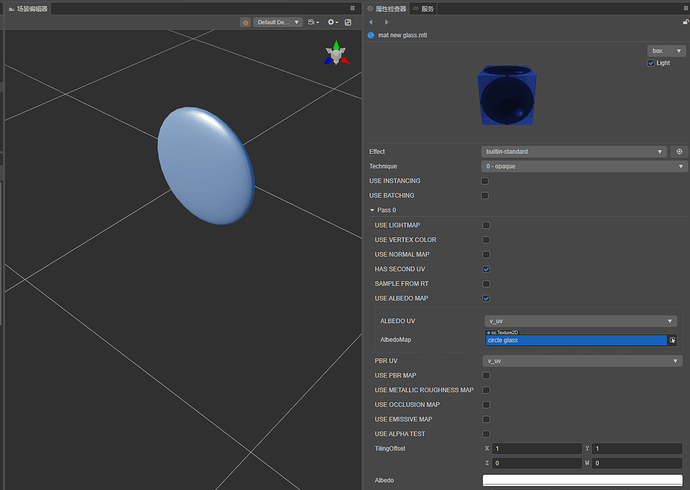Select the 场景编辑器 tab
Viewport: 690px width, 490px height.
[32, 8]
